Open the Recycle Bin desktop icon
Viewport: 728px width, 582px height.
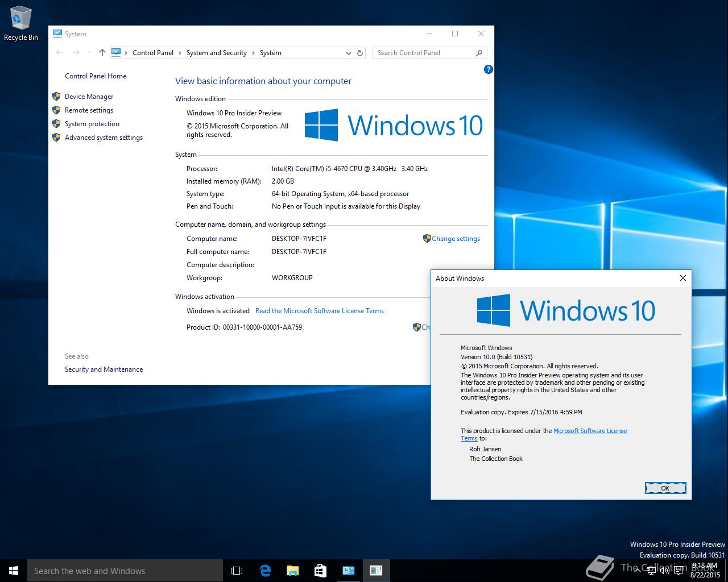click(x=21, y=24)
